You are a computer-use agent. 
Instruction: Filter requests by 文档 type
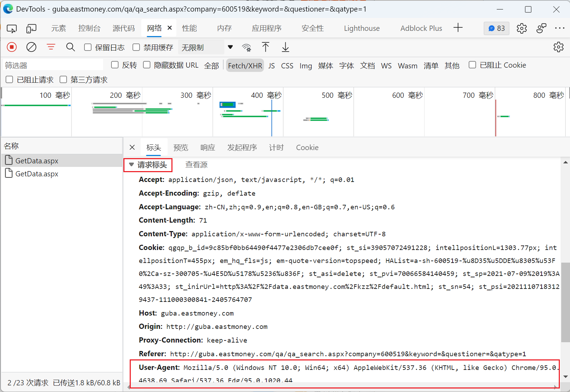(368, 66)
